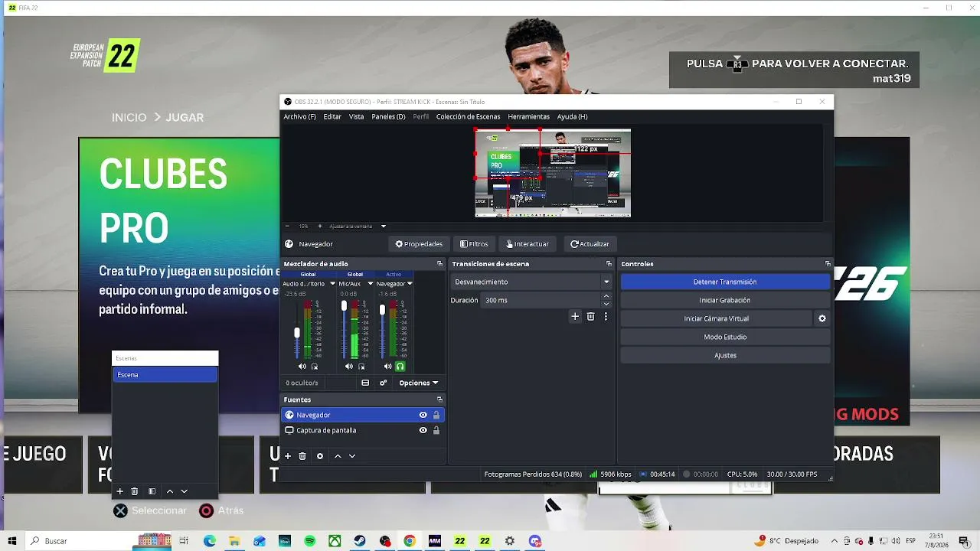Enable Modo Estudio
Viewport: 980px width, 551px height.
click(725, 337)
